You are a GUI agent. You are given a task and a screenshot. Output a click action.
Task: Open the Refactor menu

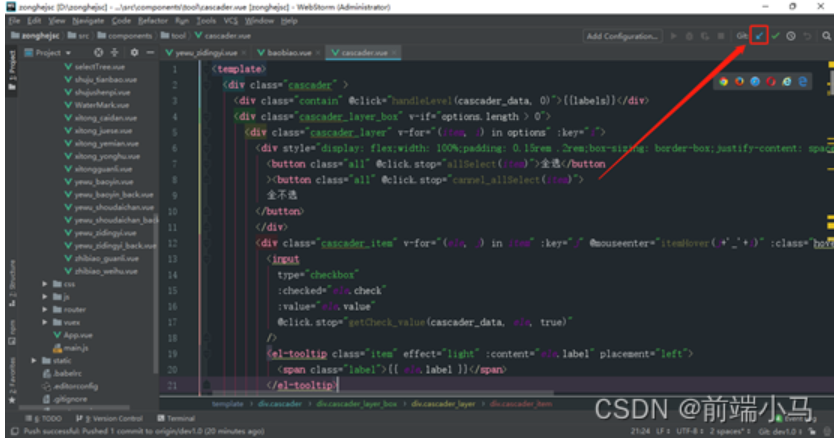pyautogui.click(x=153, y=21)
